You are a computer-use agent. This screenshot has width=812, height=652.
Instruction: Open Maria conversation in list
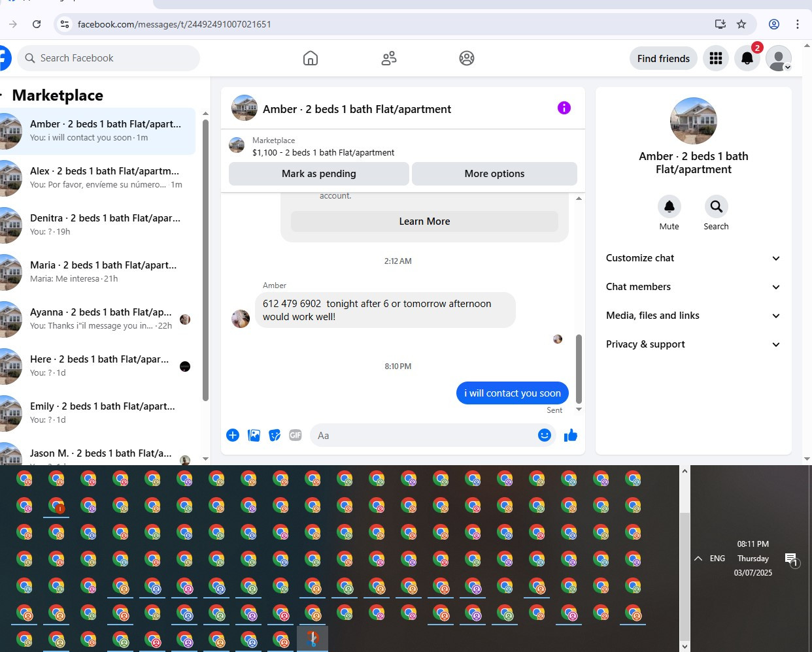tap(98, 272)
